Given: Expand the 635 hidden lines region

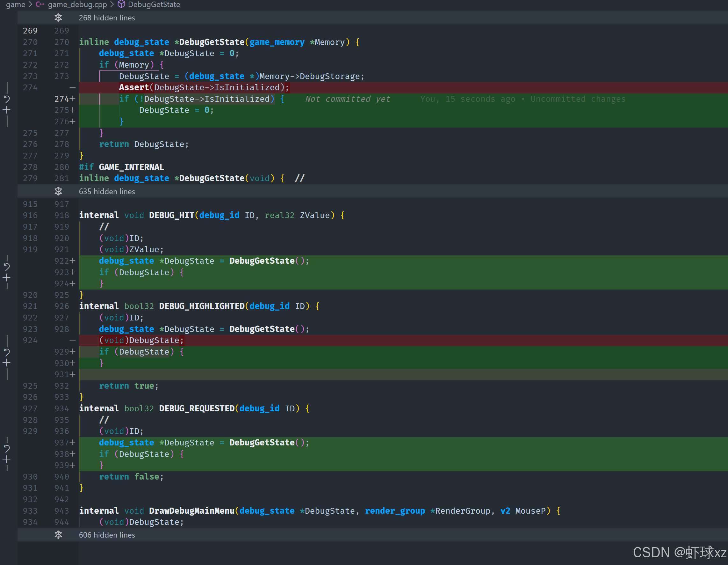Looking at the screenshot, I should [x=58, y=191].
